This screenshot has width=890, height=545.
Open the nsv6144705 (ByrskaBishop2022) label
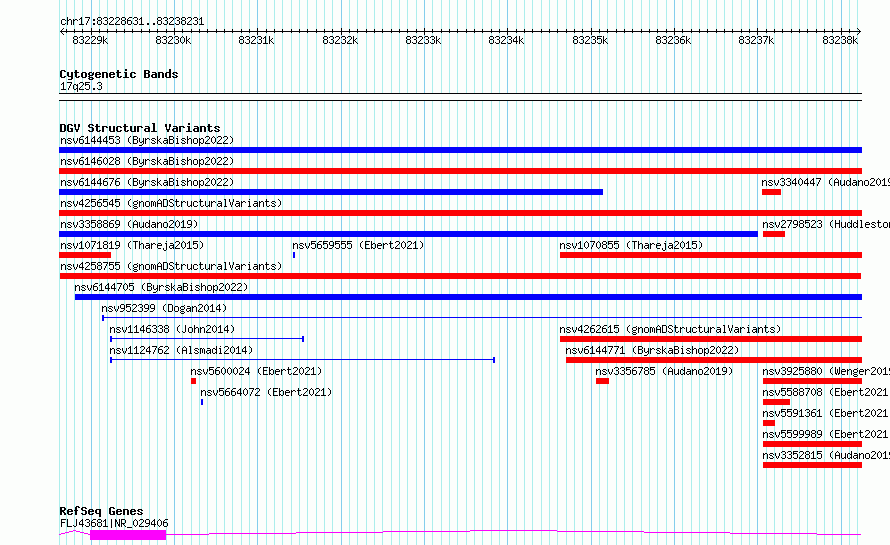[x=161, y=287]
